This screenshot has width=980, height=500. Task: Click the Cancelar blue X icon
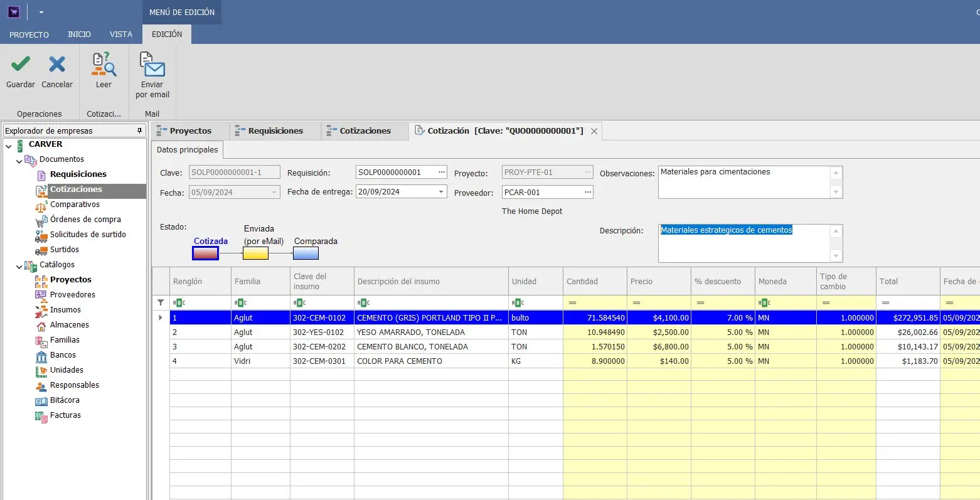pyautogui.click(x=57, y=65)
